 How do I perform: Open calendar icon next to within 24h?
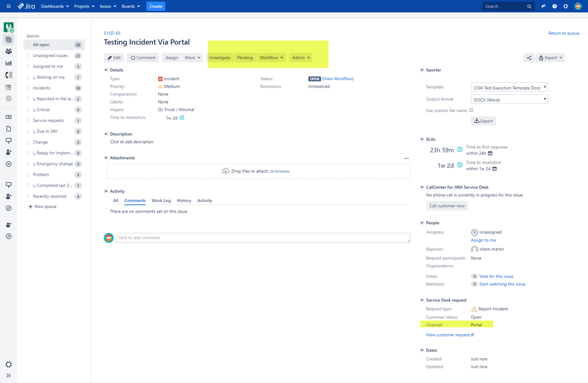pyautogui.click(x=490, y=153)
